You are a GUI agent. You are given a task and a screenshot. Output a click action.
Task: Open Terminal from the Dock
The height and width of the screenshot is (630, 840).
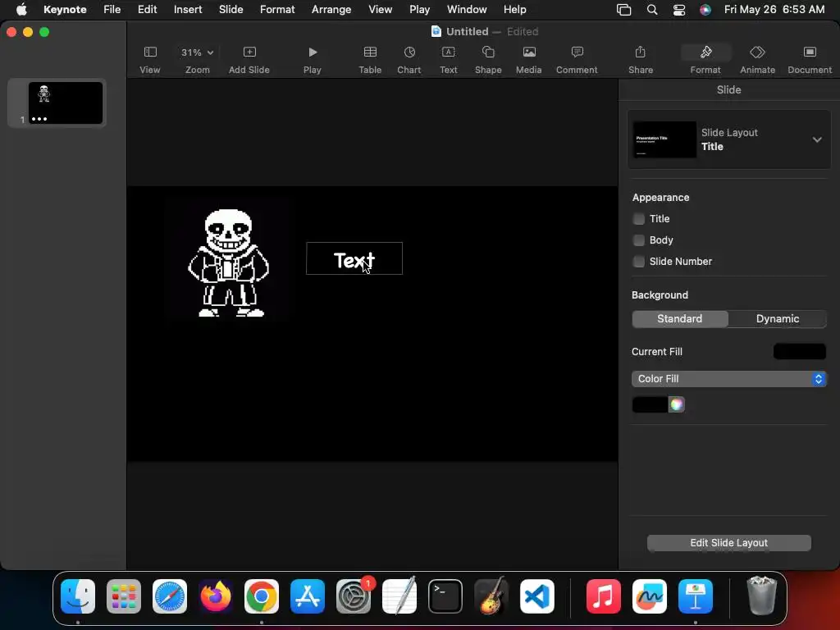pyautogui.click(x=445, y=596)
